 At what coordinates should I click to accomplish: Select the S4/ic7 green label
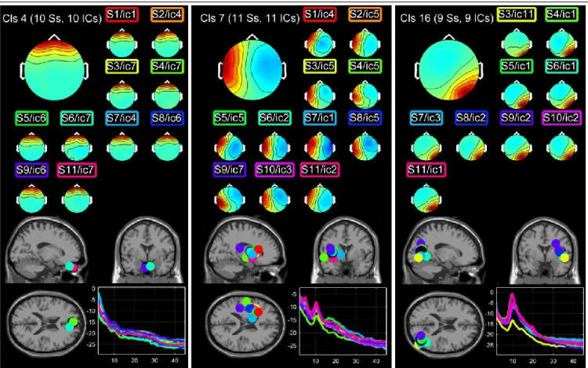pyautogui.click(x=167, y=67)
